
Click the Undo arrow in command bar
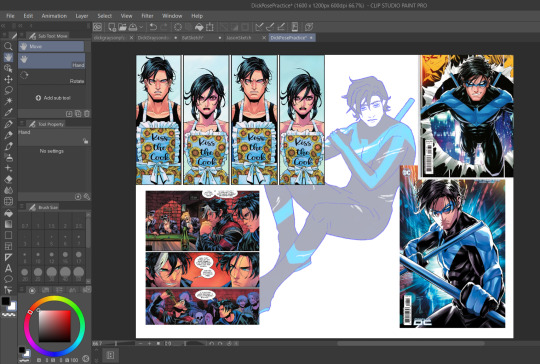coord(154,27)
